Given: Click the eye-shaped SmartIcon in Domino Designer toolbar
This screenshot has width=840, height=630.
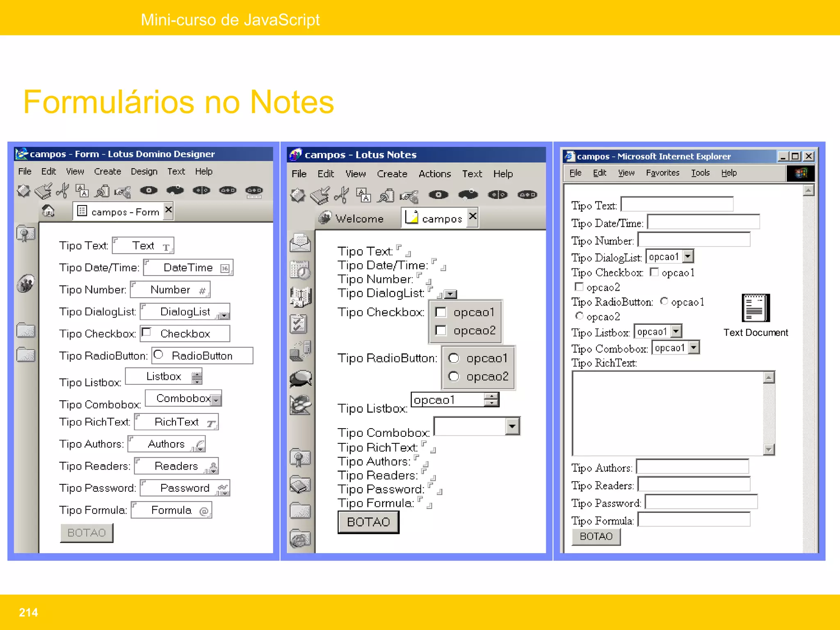Looking at the screenshot, I should pos(148,190).
